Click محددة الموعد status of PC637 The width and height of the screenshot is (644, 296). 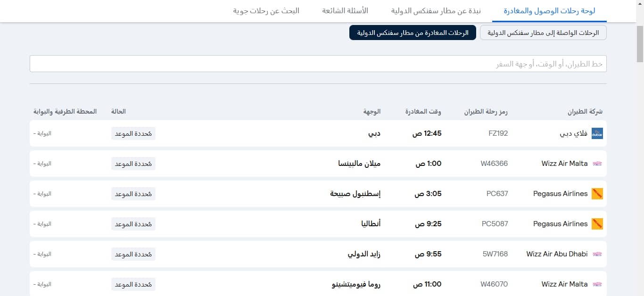click(x=133, y=194)
